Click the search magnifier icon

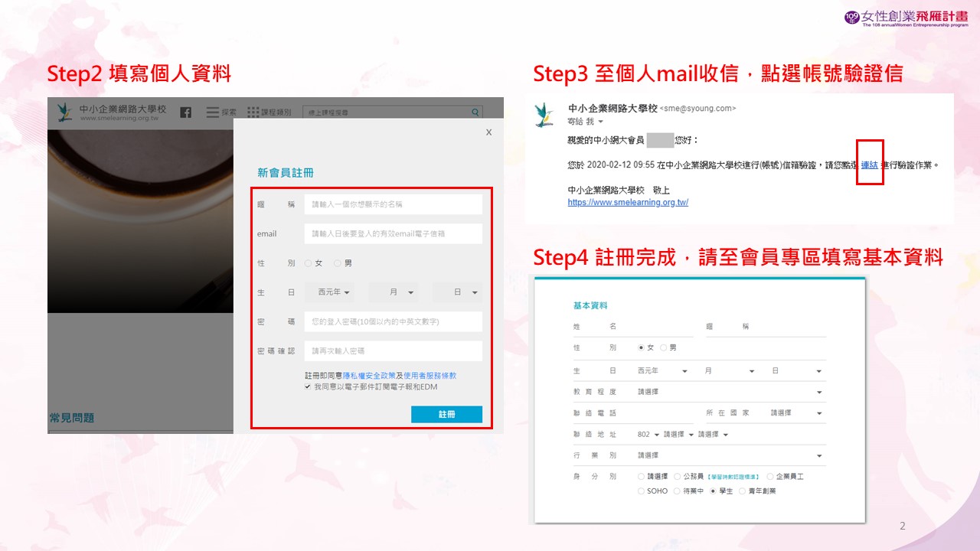pos(475,112)
